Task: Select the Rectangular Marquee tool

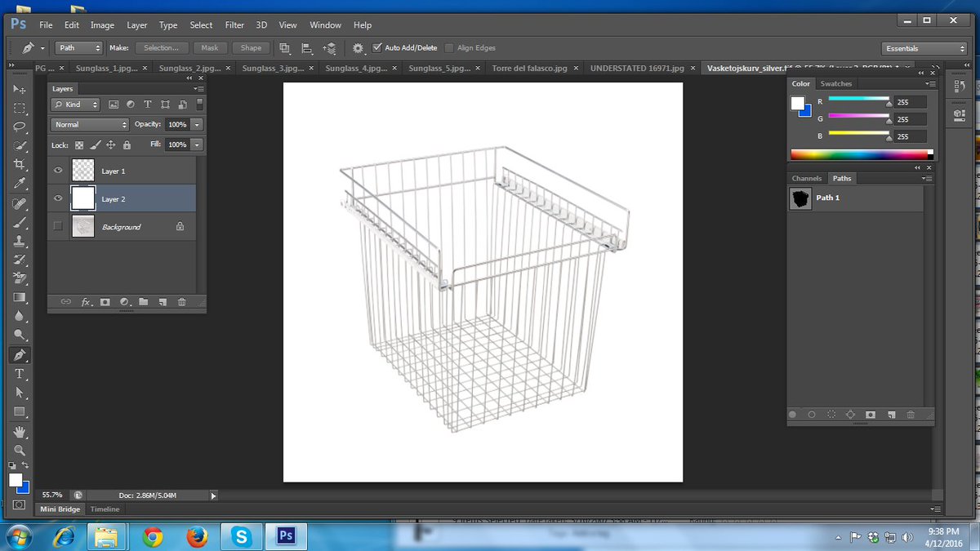Action: click(x=20, y=108)
